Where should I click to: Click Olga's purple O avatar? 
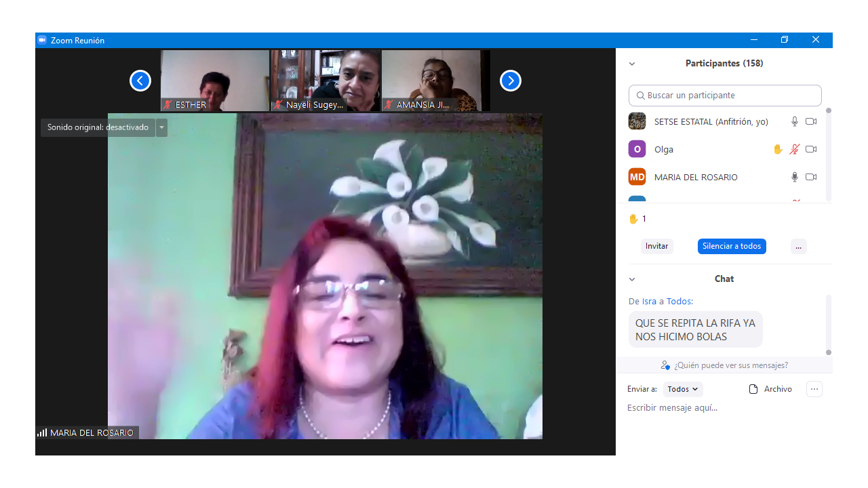tap(637, 149)
